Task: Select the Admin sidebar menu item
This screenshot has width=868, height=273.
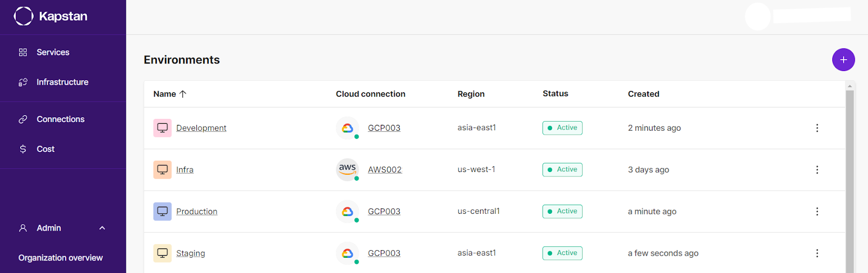Action: click(x=63, y=228)
